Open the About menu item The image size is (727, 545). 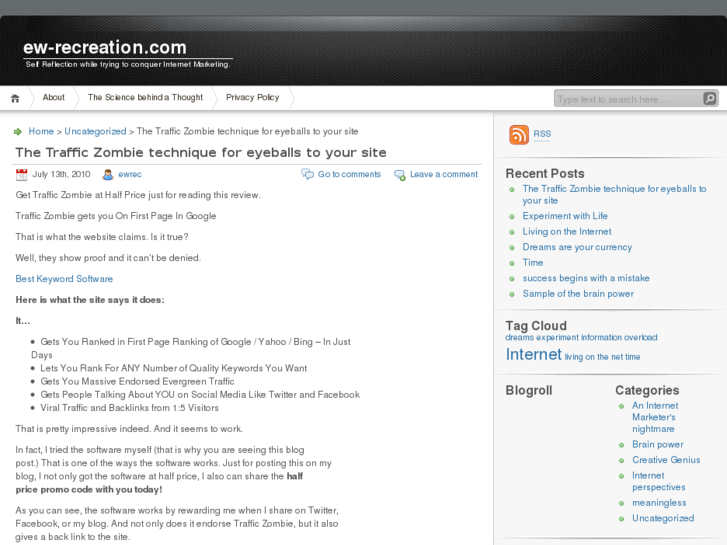tap(53, 97)
